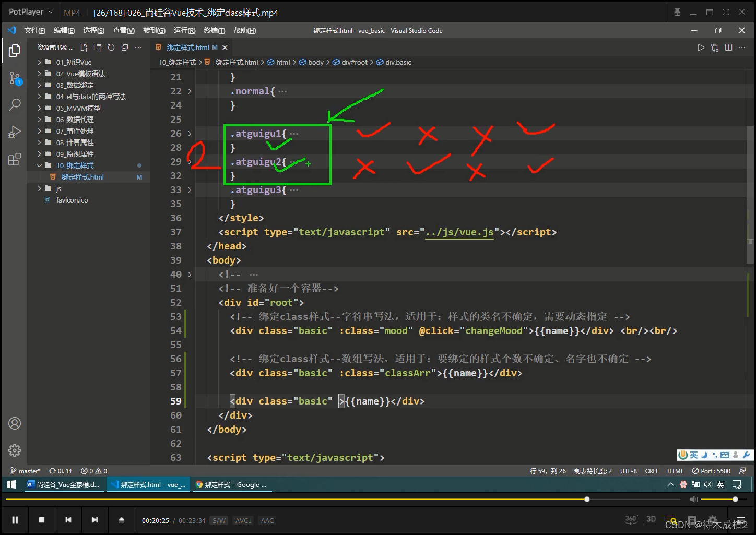Open the Search view in the activity bar

(15, 105)
